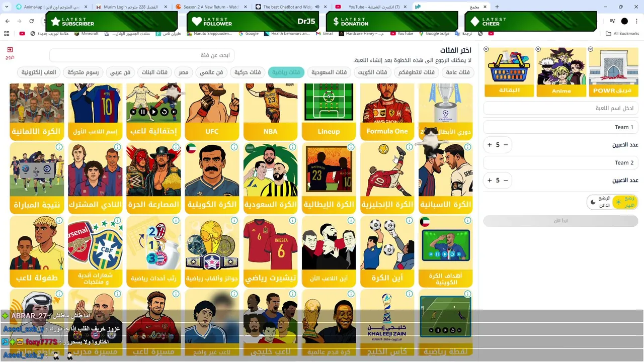Show info for نتيجة المباراة card
This screenshot has width=644, height=362.
(59, 147)
